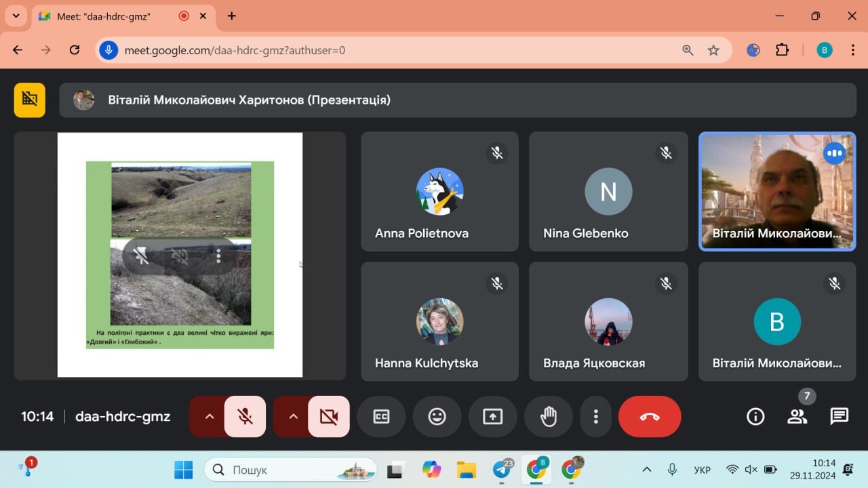Open the emoji reactions button
868x488 pixels.
point(437,416)
